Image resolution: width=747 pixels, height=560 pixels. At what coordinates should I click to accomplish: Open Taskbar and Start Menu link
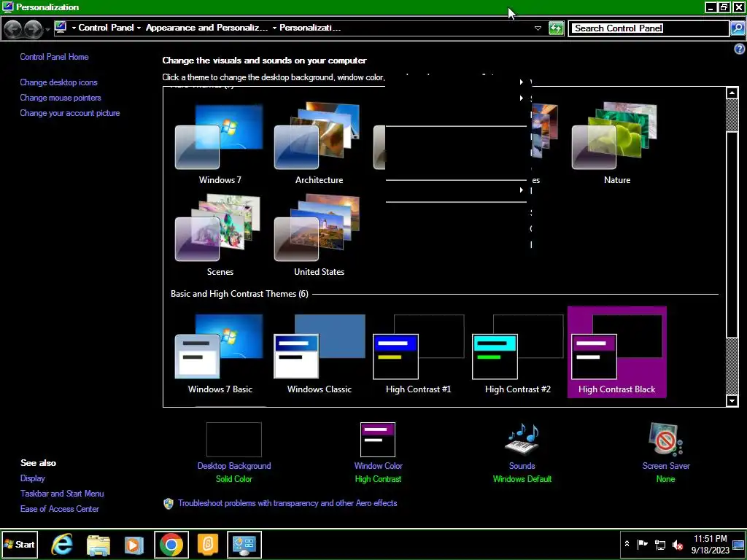pos(62,494)
